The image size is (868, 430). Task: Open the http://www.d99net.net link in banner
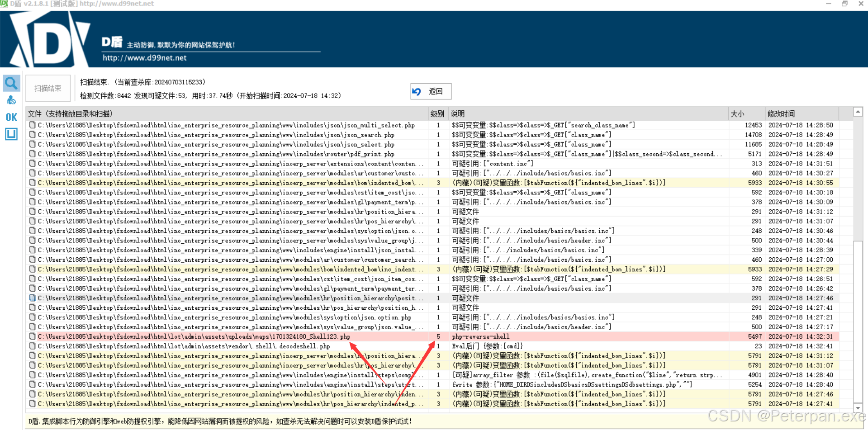pos(144,58)
